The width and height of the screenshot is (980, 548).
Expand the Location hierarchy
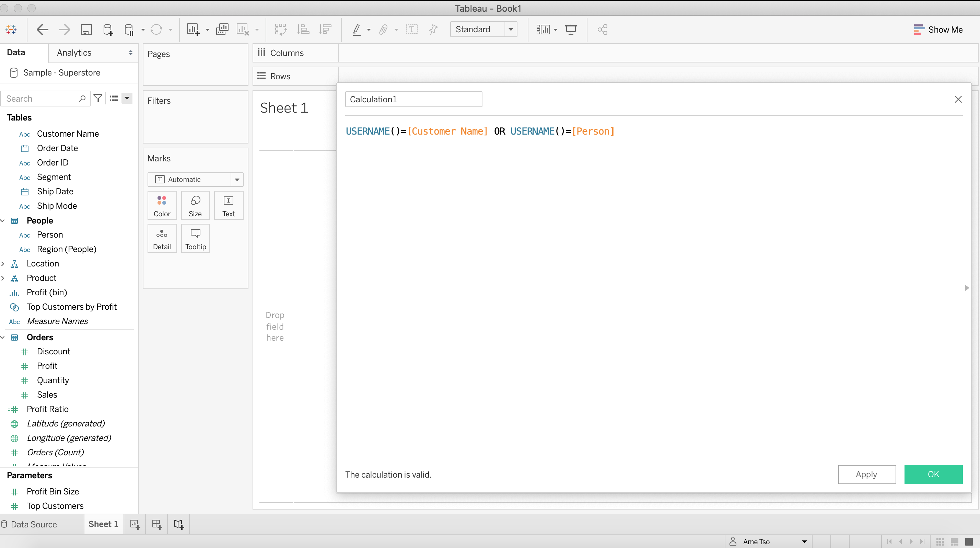[x=3, y=263]
